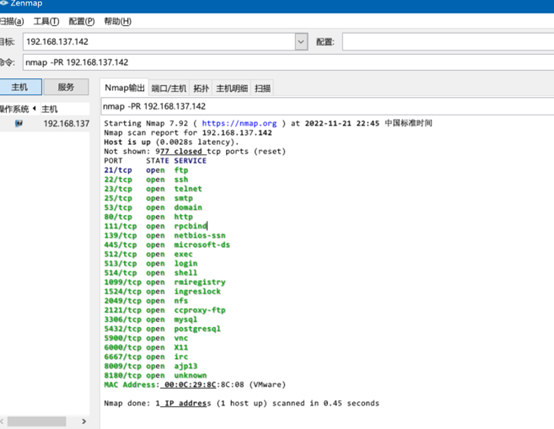Click the 445/tcp microsoft-ds line

[x=167, y=245]
